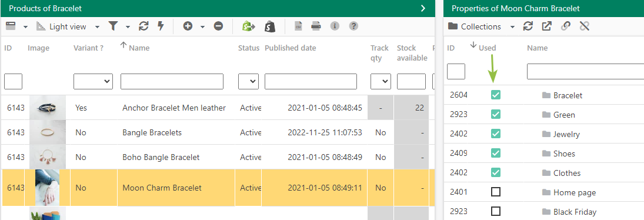Collapse Products of Bracelet panel chevron

coord(423,8)
